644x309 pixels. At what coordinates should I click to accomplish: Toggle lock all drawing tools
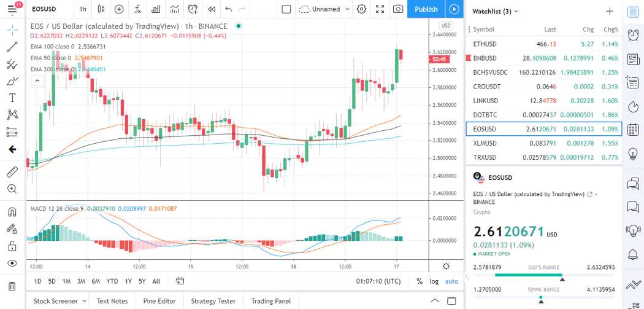pyautogui.click(x=12, y=246)
